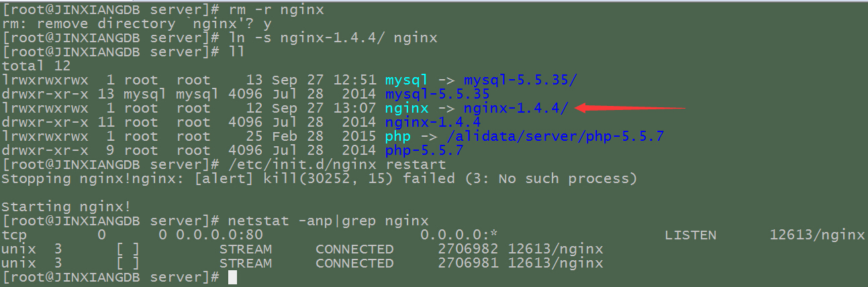Select the blue mysql-5.5.35 directory entry
This screenshot has height=287, width=868.
[x=437, y=94]
